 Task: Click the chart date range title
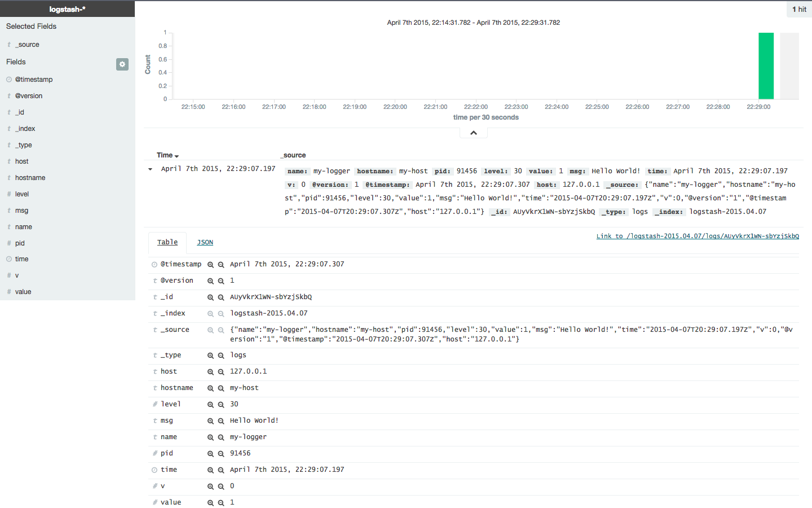coord(474,23)
